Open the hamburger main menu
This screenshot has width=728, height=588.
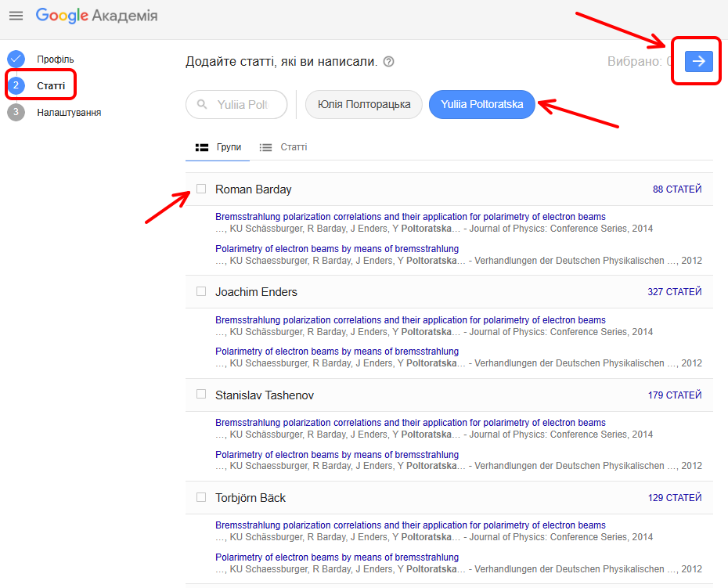click(x=16, y=16)
